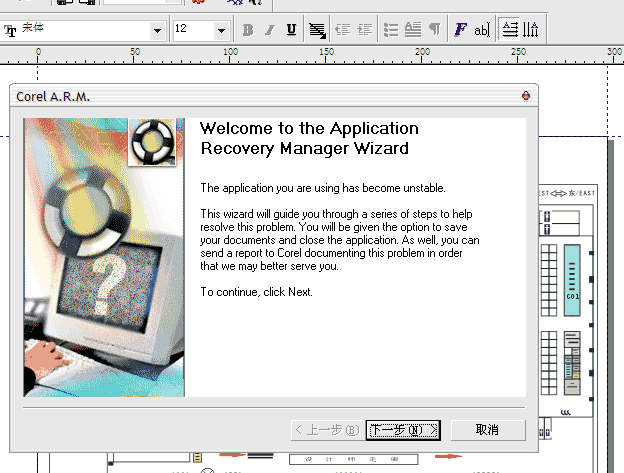Open the horizontal alignment options icon
The width and height of the screenshot is (624, 473).
pos(317,30)
